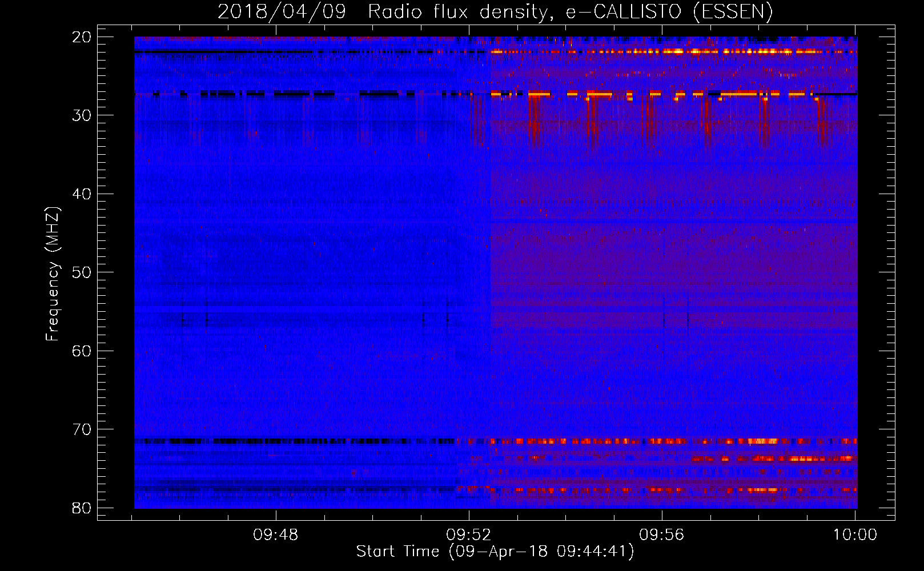
Task: Click the 70 MHz frequency tick label
Action: tap(82, 429)
